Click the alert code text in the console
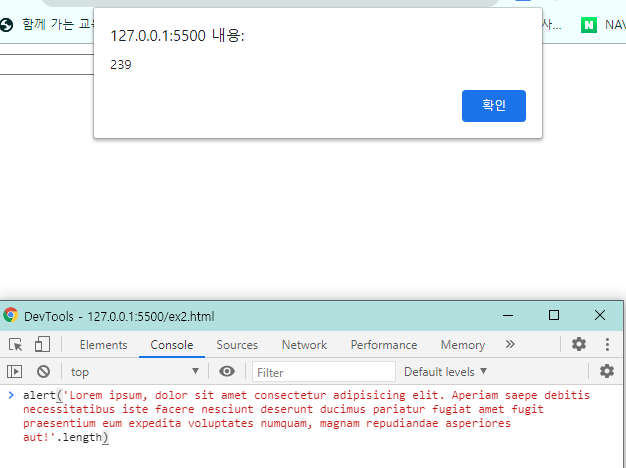 tap(306, 416)
